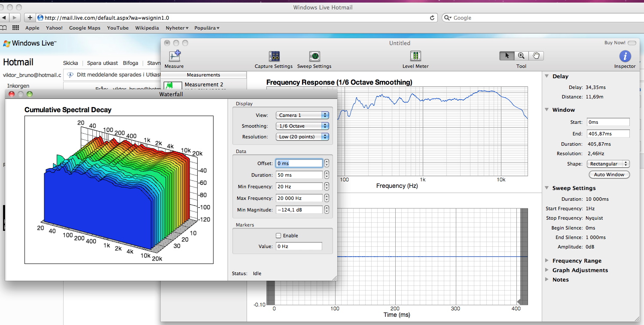This screenshot has height=325, width=644.
Task: Expand the Frequency Range section
Action: tap(547, 261)
